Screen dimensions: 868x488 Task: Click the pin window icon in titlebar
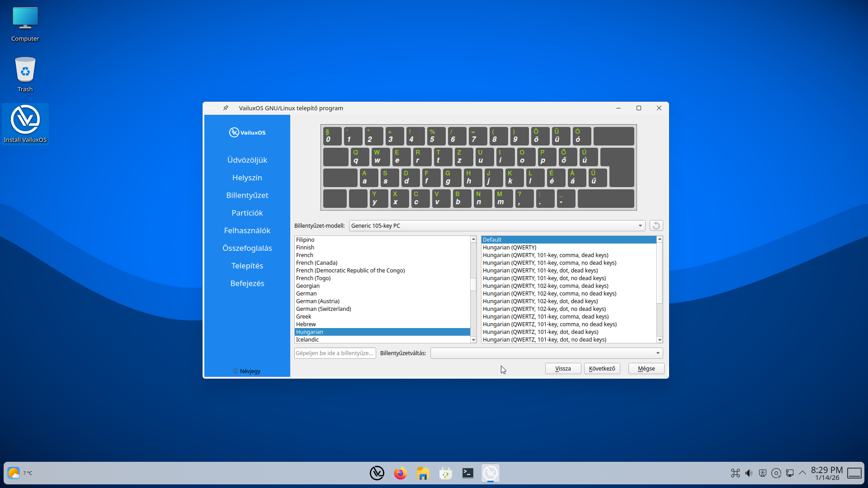[226, 108]
